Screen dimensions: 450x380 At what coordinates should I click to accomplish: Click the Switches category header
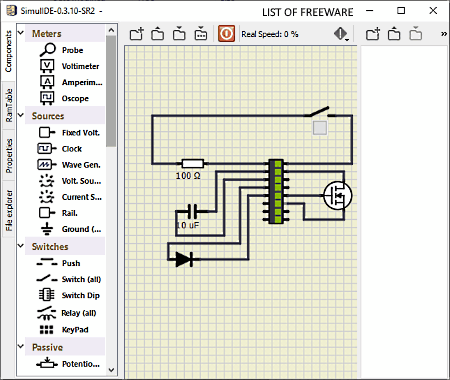tap(65, 247)
